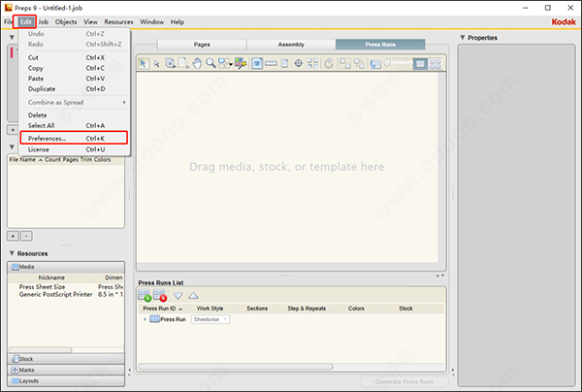Choose Cut in the Edit menu

pos(75,57)
